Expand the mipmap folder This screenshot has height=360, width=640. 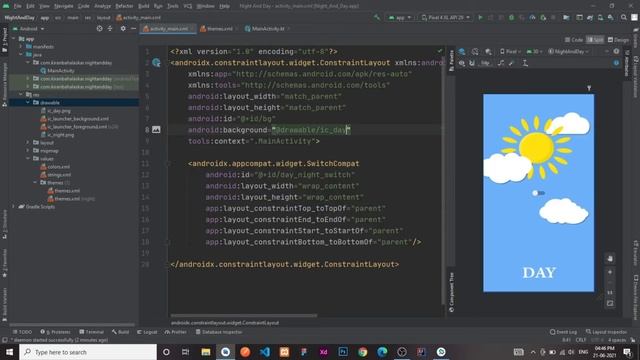point(28,151)
